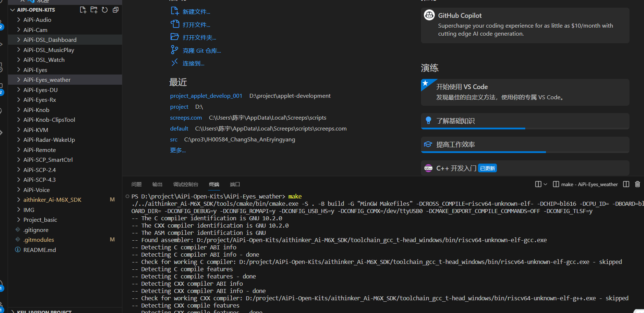
Task: Open the 提高工作效率 walkthrough card
Action: click(525, 145)
